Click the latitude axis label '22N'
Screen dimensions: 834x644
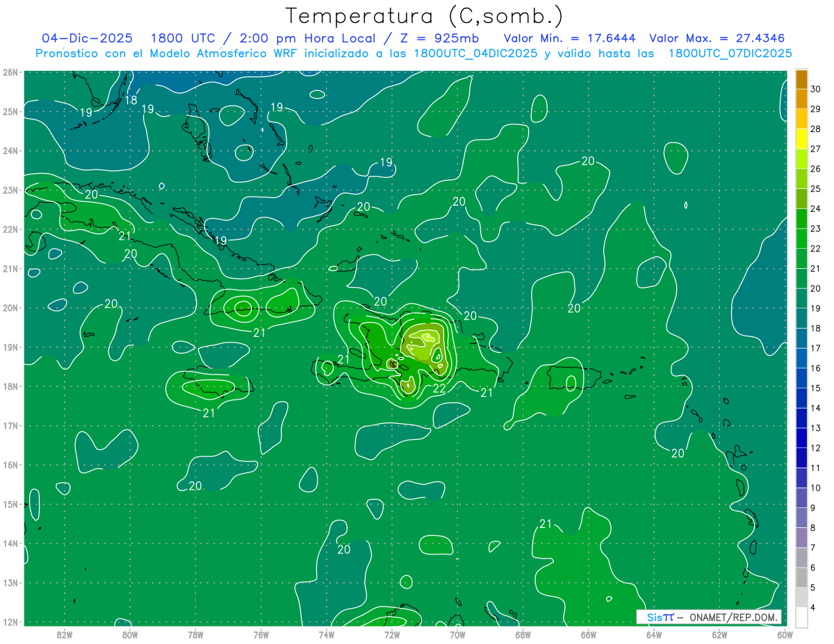tap(10, 229)
